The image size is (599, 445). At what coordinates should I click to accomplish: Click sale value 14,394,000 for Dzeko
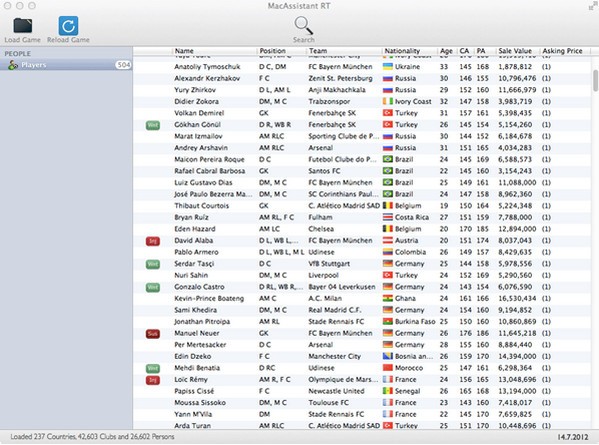[517, 356]
